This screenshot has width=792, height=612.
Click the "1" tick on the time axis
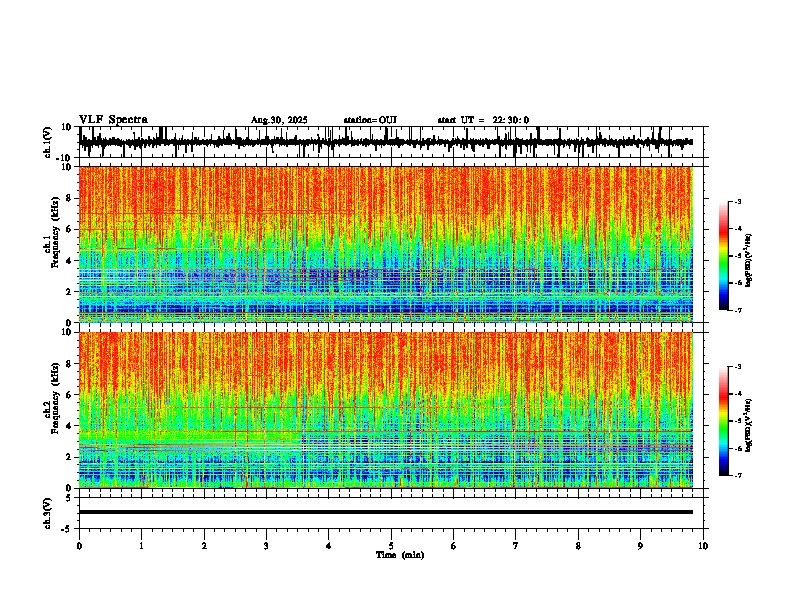(x=141, y=546)
